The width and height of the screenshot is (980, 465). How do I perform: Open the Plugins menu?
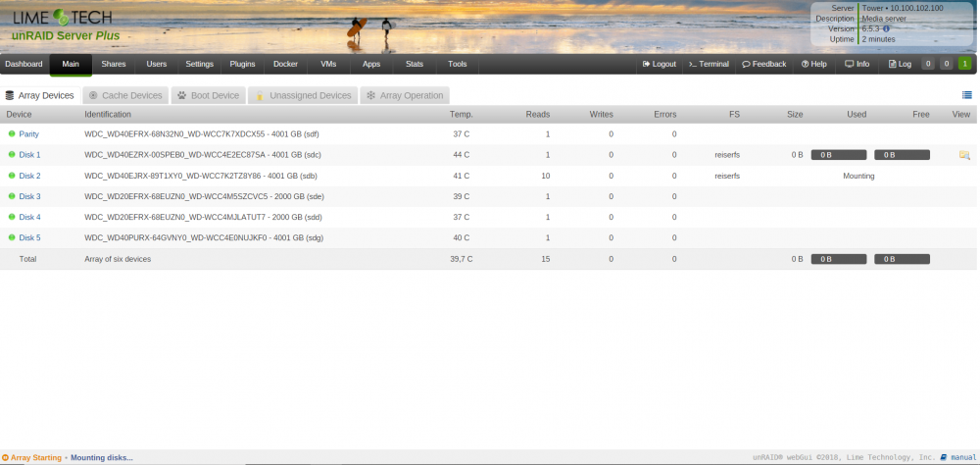tap(242, 64)
